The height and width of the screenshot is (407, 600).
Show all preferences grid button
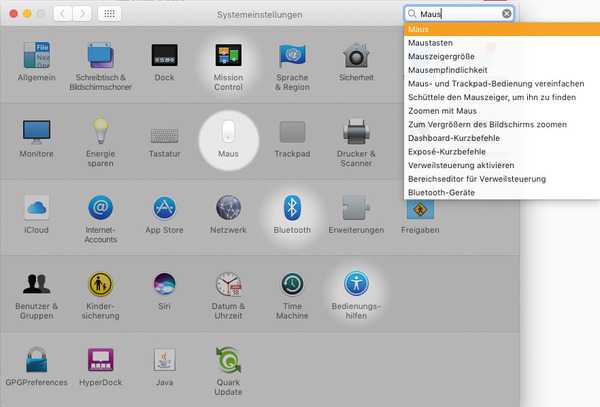[x=109, y=14]
